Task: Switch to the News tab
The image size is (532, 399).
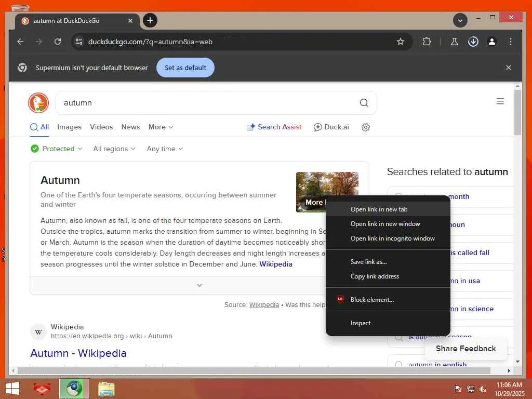Action: coord(130,127)
